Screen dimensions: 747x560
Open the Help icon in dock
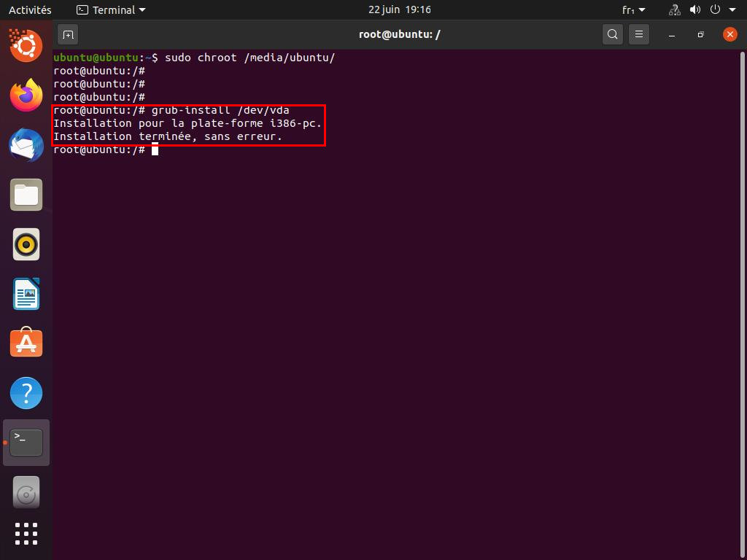(x=26, y=393)
